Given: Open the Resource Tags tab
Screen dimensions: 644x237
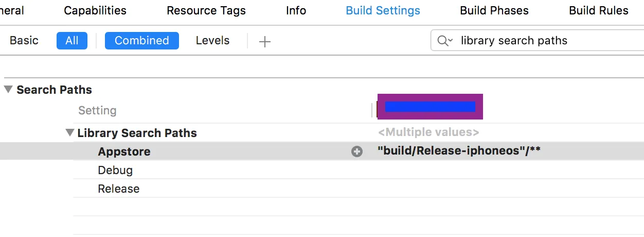Looking at the screenshot, I should (206, 10).
